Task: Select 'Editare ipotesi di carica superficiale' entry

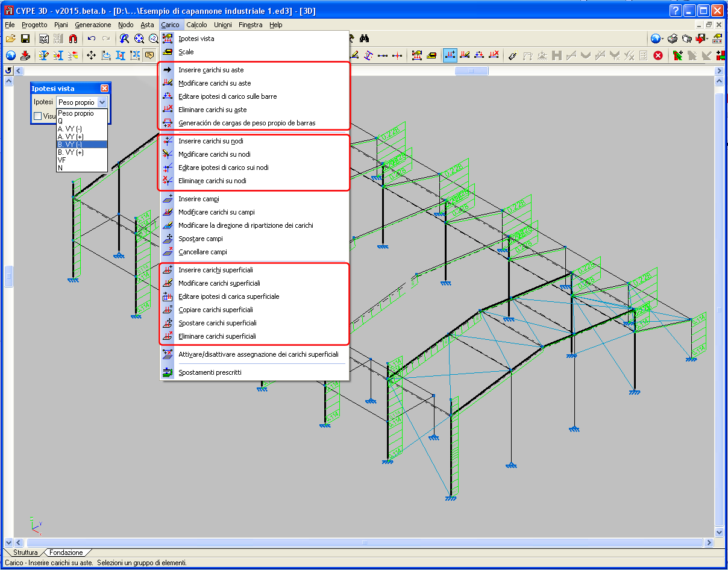Action: point(255,296)
